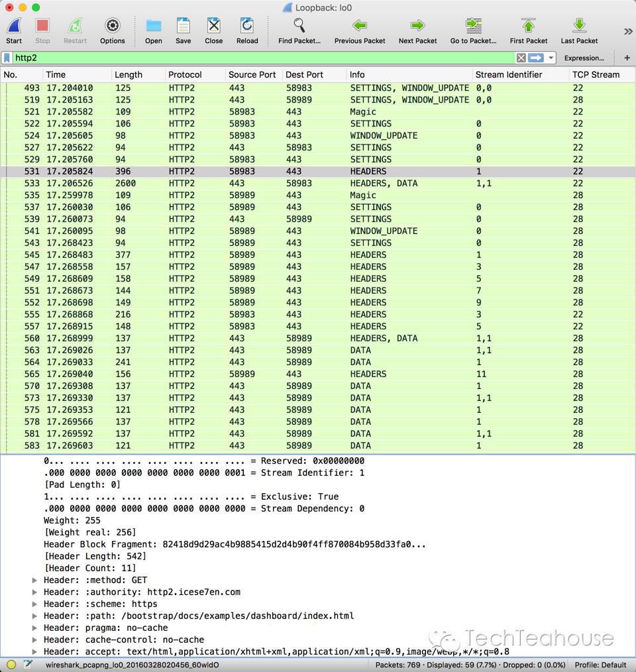Screen dimensions: 636x672
Task: Sort by the TCP Stream column header
Action: coord(596,74)
